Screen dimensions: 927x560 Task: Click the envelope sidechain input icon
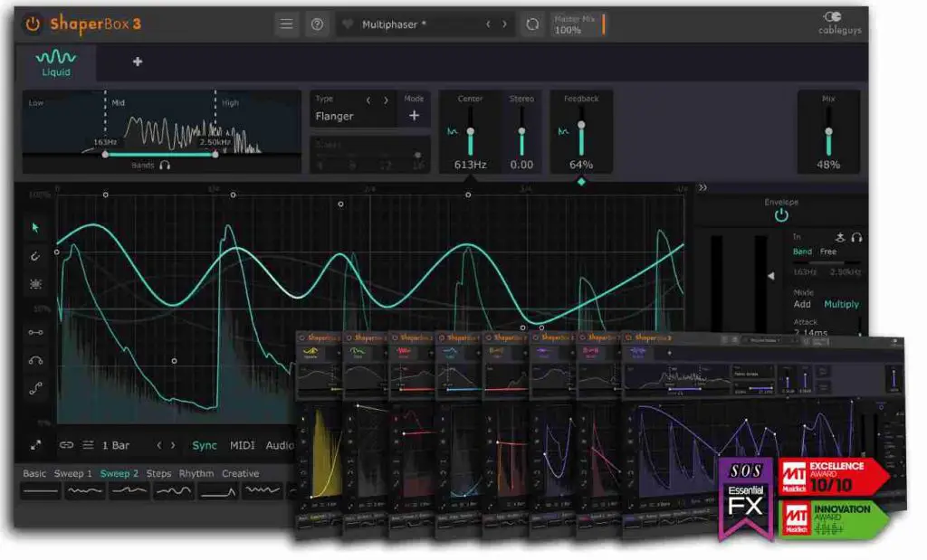(840, 237)
